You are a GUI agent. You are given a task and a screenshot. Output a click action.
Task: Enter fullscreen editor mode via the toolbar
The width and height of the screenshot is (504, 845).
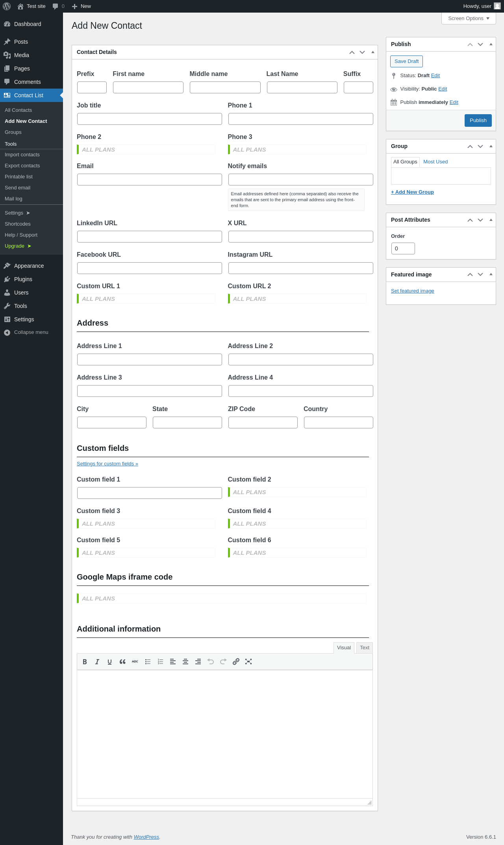pos(248,662)
